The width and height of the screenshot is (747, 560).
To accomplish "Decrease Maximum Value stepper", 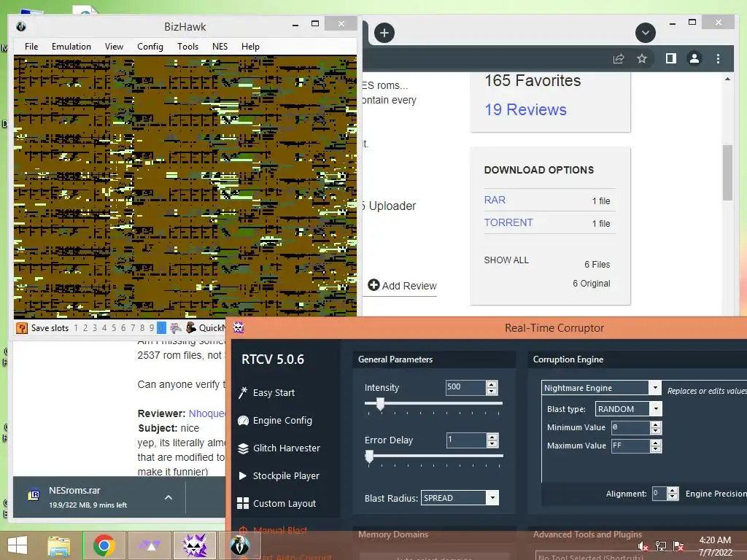I will pos(656,449).
